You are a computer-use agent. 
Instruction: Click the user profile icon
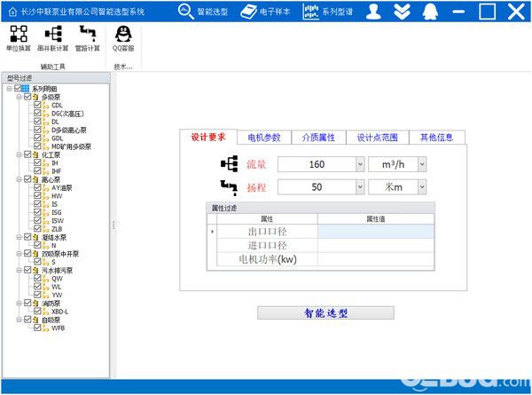tap(373, 12)
